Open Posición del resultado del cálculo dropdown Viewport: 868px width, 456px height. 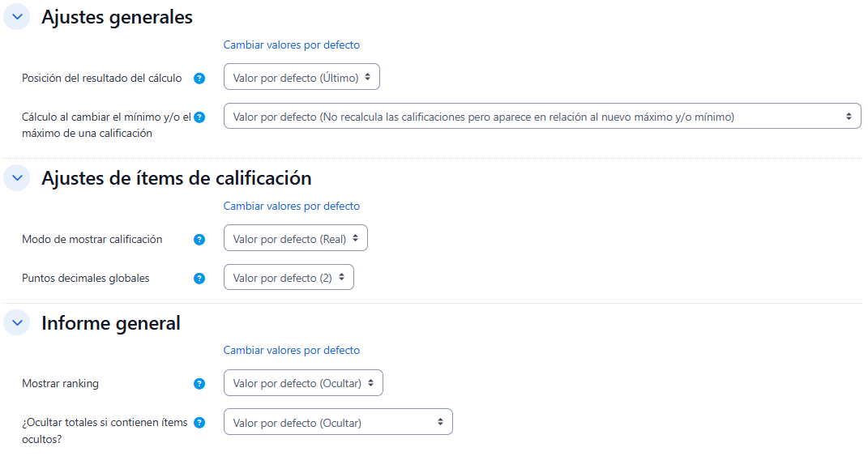301,77
